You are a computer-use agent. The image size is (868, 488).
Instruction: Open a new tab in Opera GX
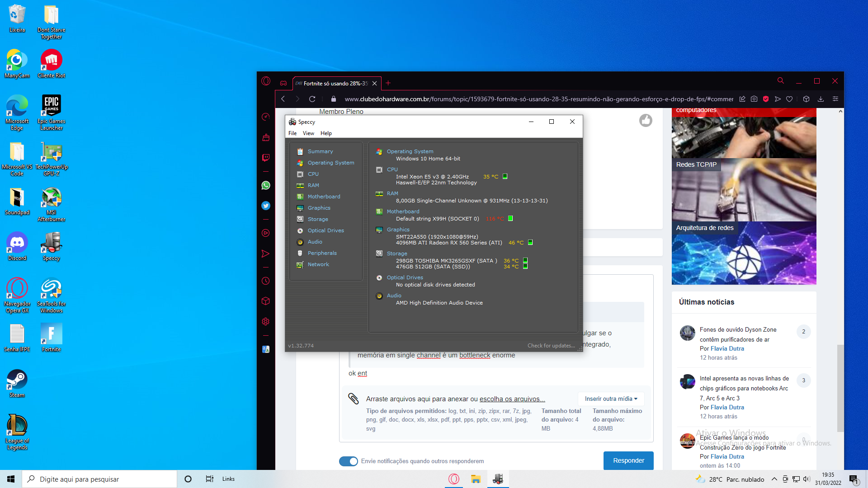coord(388,83)
